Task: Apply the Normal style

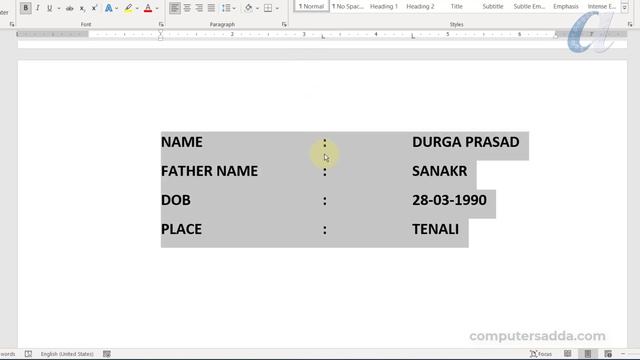Action: 311,6
